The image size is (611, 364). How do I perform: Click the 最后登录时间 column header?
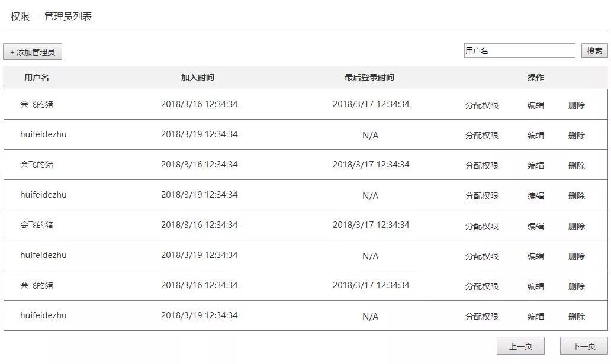click(369, 78)
